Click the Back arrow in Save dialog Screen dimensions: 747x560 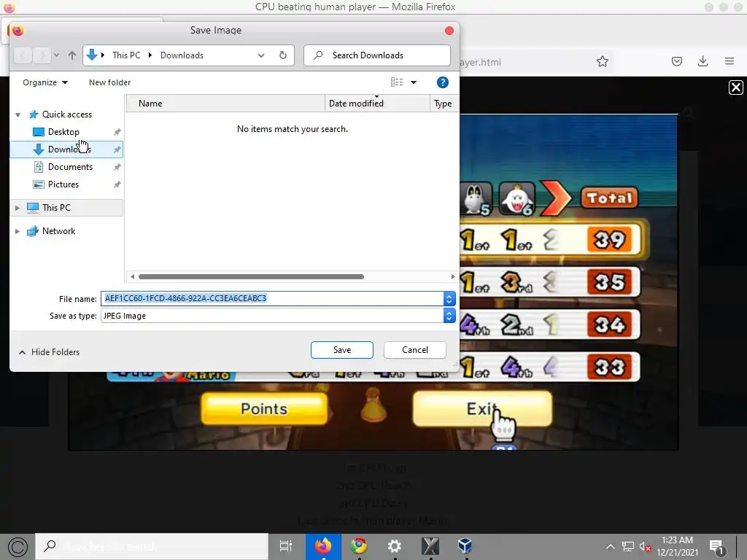tap(23, 55)
